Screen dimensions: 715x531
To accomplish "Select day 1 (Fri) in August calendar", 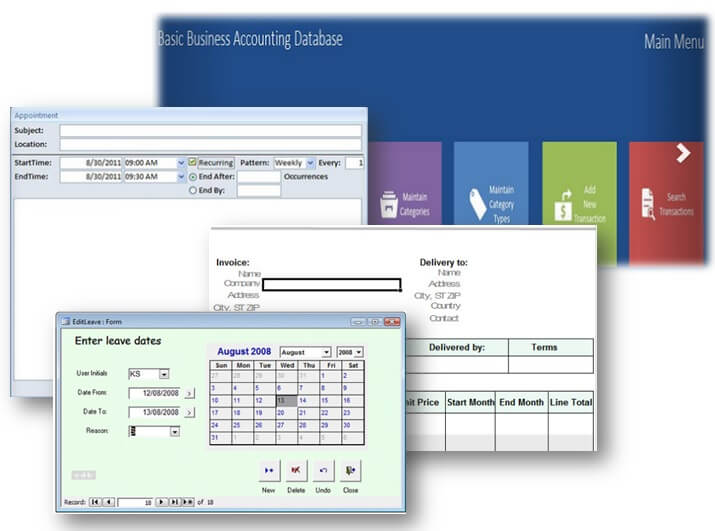I will click(331, 376).
